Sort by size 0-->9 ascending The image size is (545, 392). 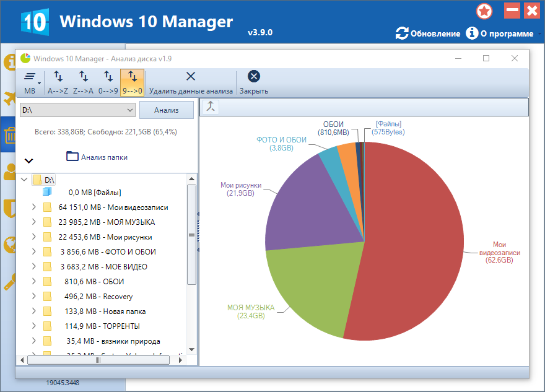point(108,82)
